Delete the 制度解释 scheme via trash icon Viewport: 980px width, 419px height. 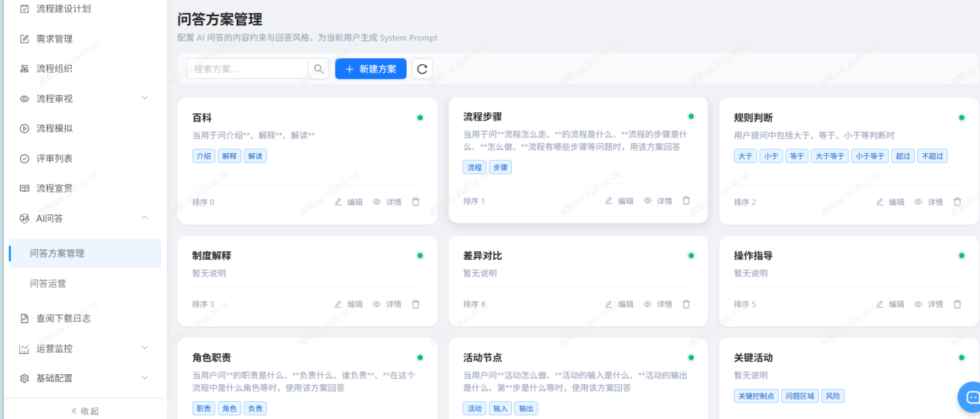coord(416,304)
